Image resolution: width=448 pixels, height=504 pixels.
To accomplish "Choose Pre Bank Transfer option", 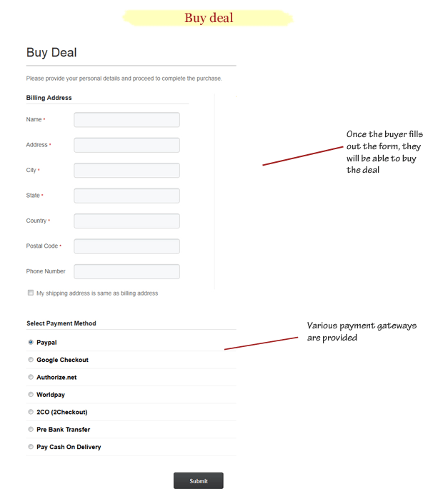I will tap(31, 429).
